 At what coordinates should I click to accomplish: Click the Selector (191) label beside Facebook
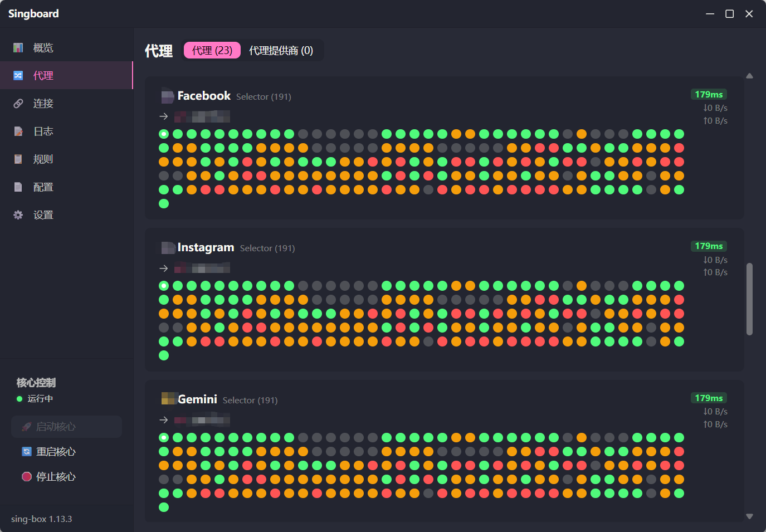[x=264, y=97]
